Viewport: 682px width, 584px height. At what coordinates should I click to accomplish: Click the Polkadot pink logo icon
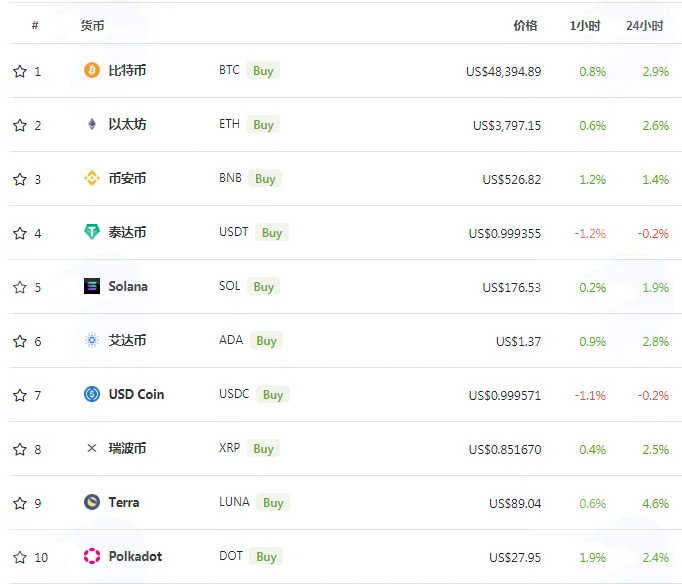pyautogui.click(x=92, y=556)
